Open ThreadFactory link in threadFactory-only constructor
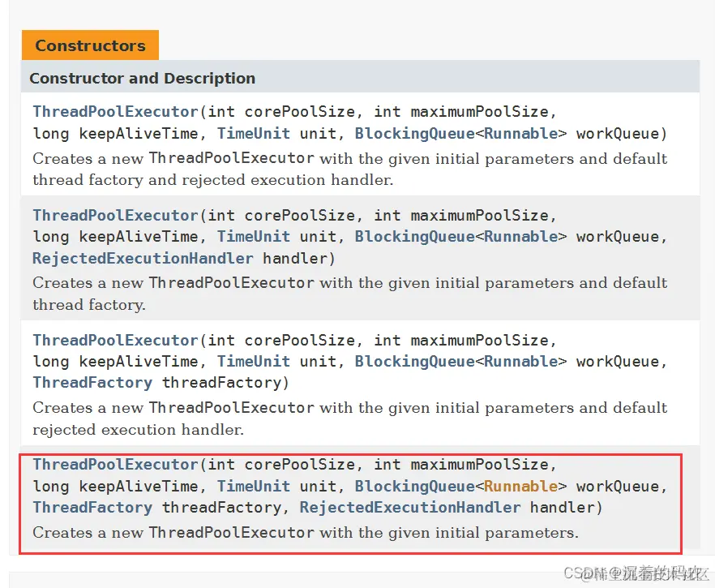This screenshot has width=715, height=588. 92,383
